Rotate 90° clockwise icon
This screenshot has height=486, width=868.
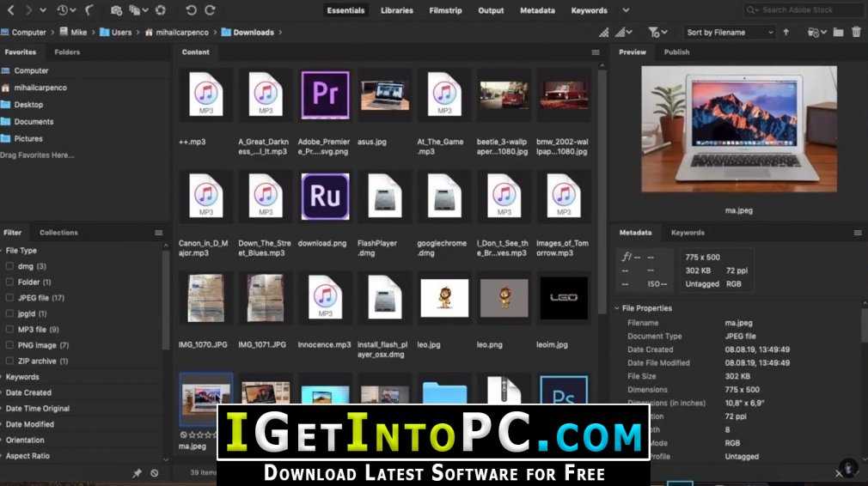pyautogui.click(x=210, y=10)
